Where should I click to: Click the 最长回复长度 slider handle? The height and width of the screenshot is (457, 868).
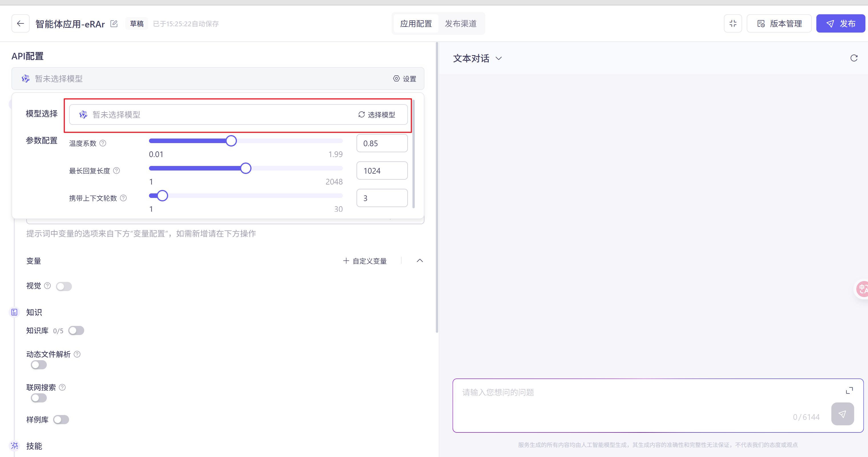(x=246, y=168)
